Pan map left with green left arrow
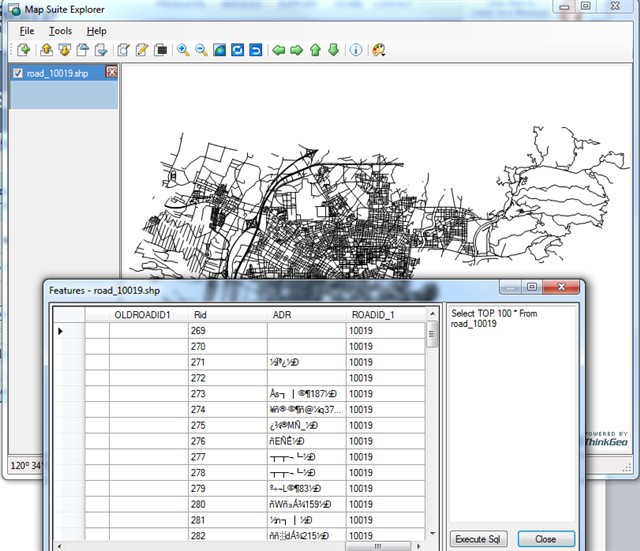640x551 pixels. (x=278, y=50)
